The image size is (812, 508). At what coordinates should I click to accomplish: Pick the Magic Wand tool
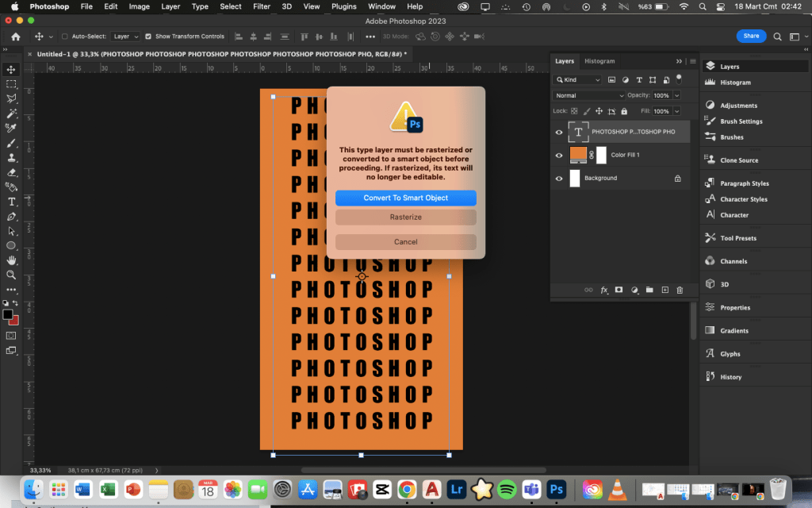click(11, 113)
